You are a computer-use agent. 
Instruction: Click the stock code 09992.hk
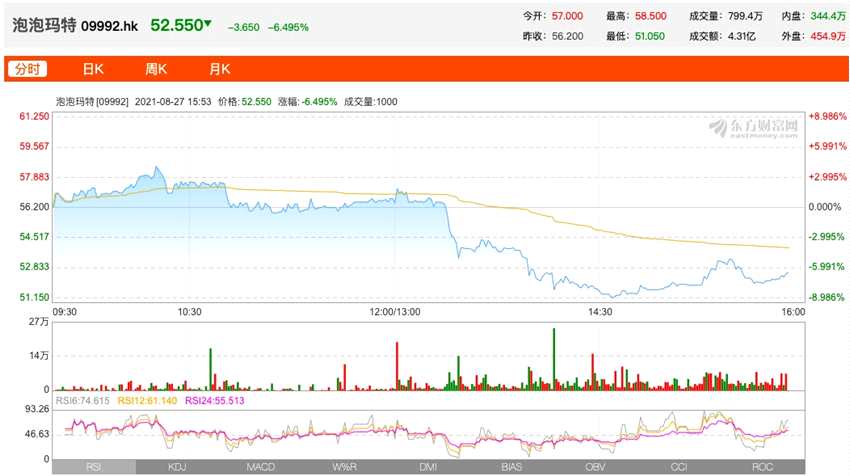(x=110, y=26)
